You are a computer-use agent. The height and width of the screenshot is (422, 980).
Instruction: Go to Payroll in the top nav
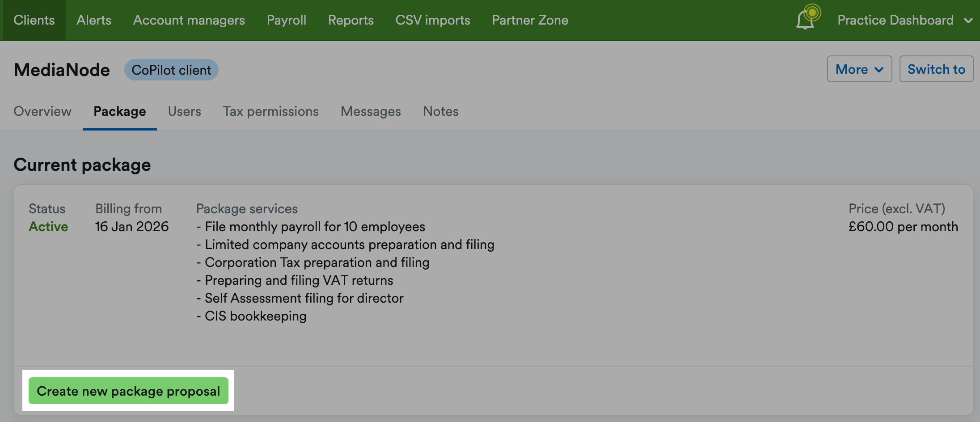(x=287, y=20)
